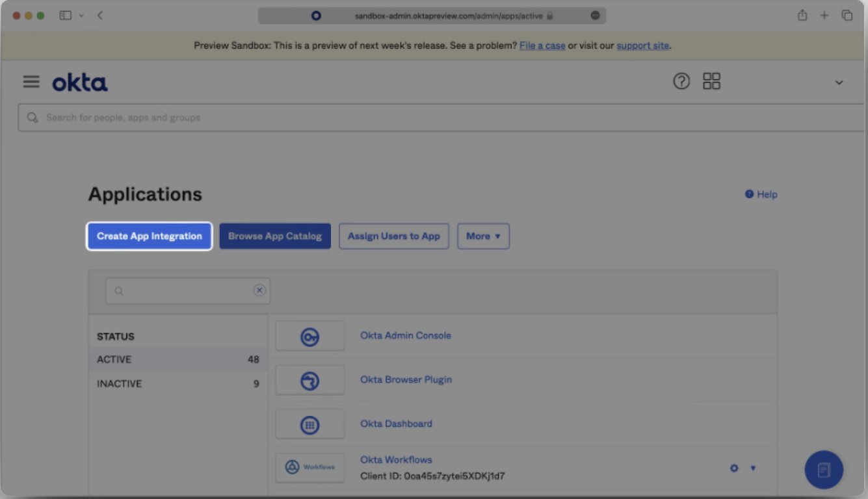Click the okta logo
868x499 pixels.
click(x=80, y=83)
